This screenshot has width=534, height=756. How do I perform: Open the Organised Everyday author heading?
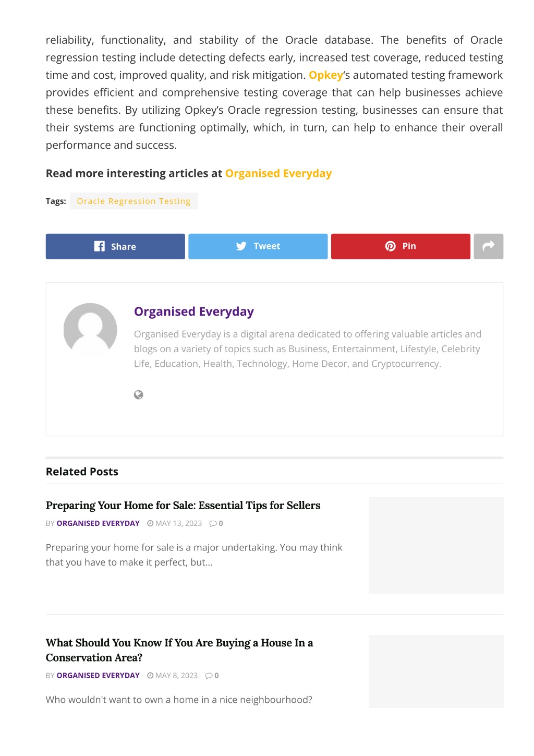click(x=194, y=311)
